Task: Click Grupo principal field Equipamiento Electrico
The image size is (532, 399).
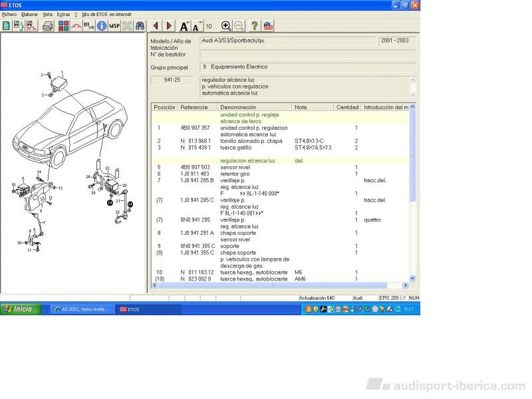Action: pos(308,67)
